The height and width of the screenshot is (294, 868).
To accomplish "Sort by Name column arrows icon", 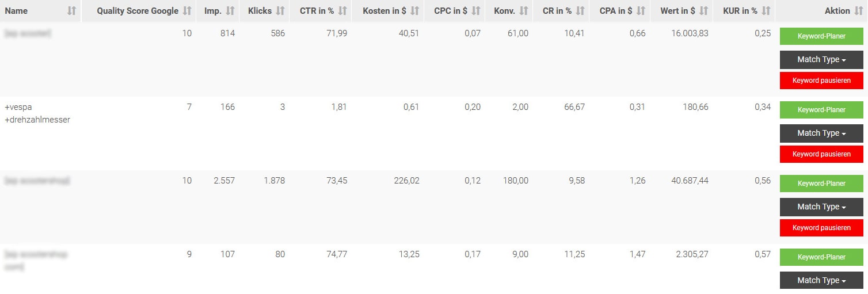I will pos(71,11).
